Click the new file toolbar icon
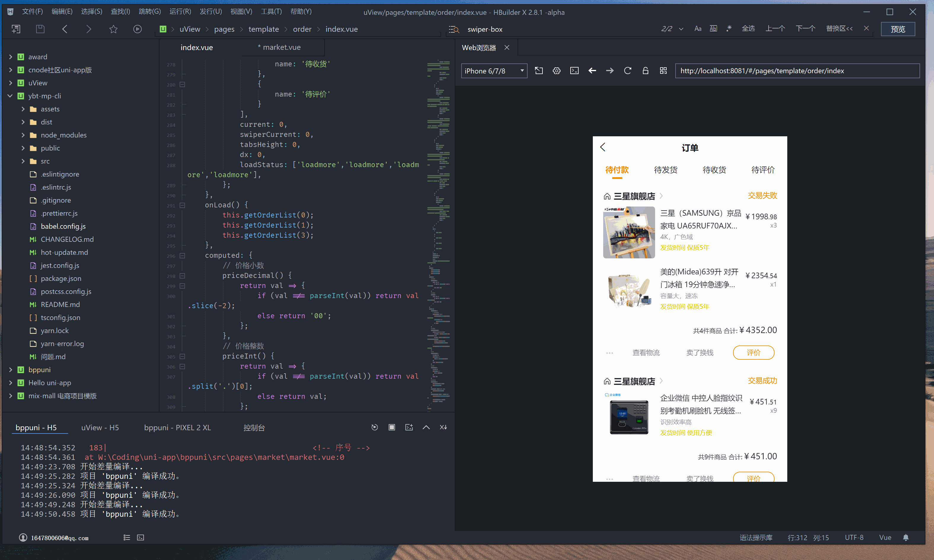Screen dimensions: 934x560 coord(16,29)
